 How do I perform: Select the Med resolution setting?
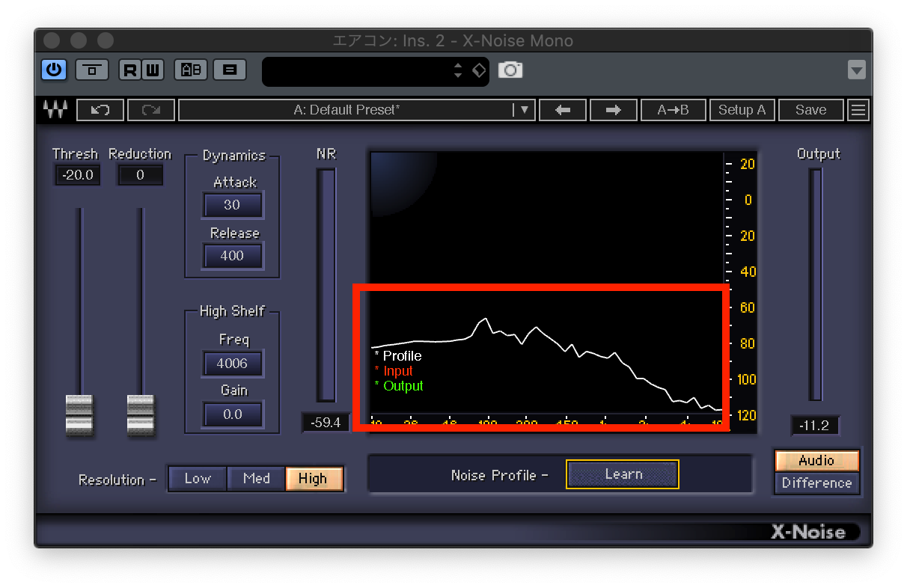256,480
